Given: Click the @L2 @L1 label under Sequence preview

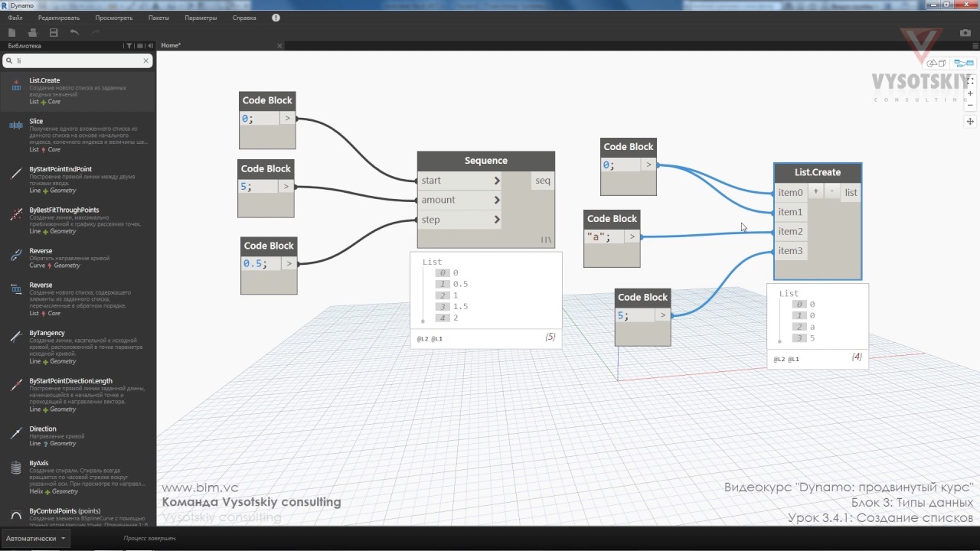Looking at the screenshot, I should click(430, 337).
